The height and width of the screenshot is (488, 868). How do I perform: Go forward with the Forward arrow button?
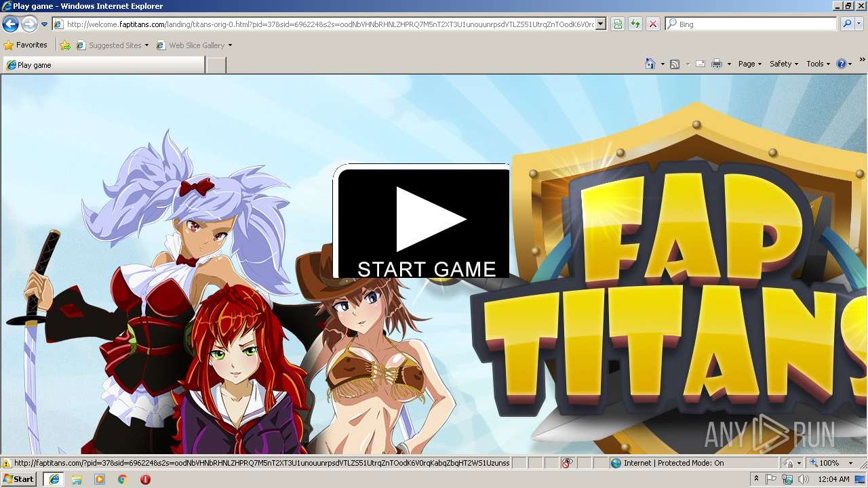point(29,24)
